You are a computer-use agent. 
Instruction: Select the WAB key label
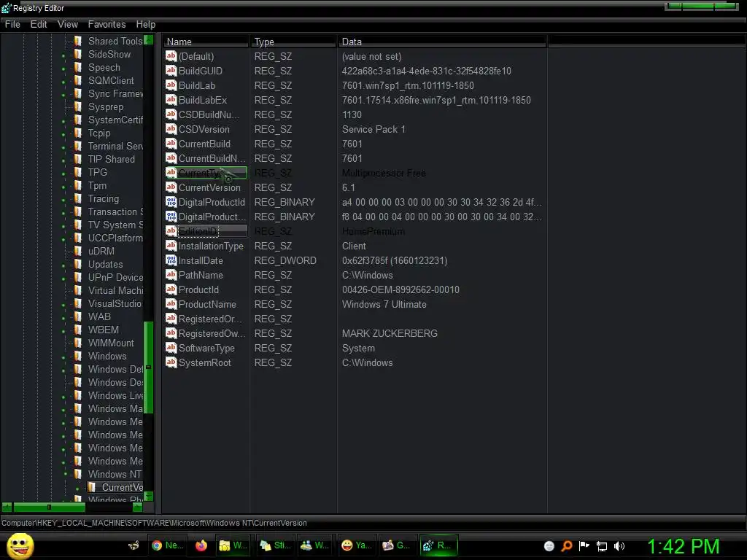[x=99, y=316]
